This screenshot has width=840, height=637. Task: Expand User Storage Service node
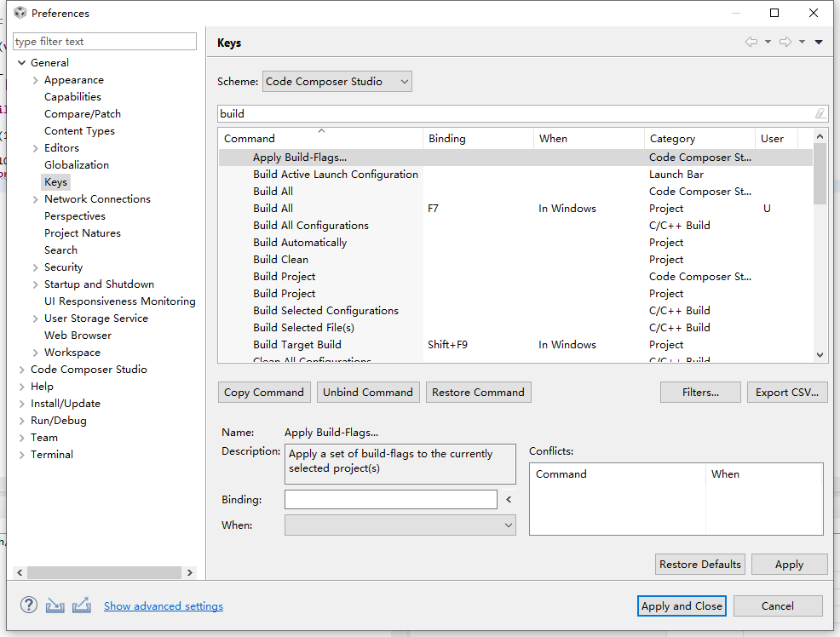tap(36, 318)
